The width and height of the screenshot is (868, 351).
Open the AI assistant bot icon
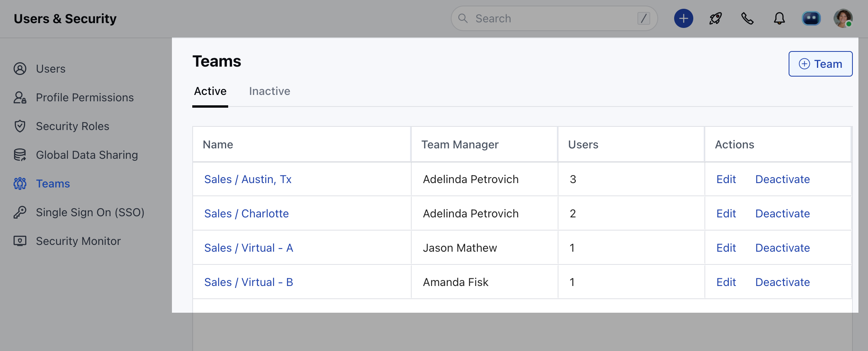tap(811, 19)
